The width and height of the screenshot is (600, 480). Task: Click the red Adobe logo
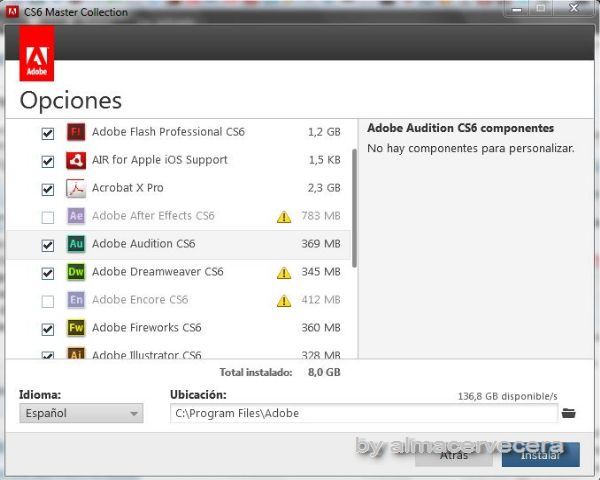point(37,54)
